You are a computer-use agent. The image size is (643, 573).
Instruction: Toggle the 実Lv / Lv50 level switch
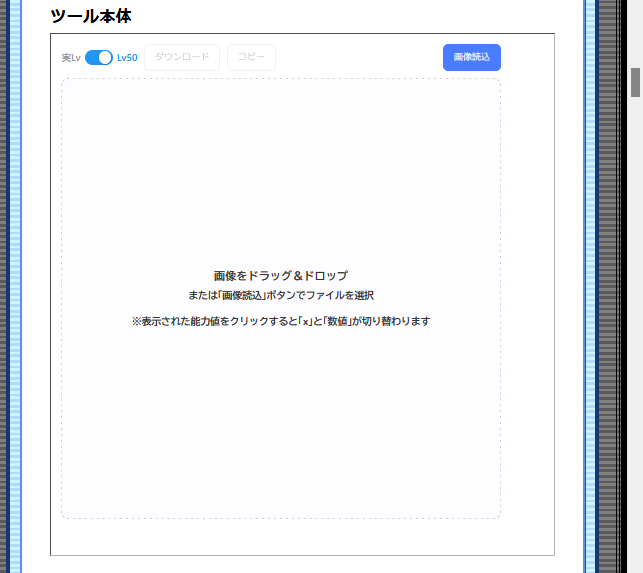click(x=99, y=58)
